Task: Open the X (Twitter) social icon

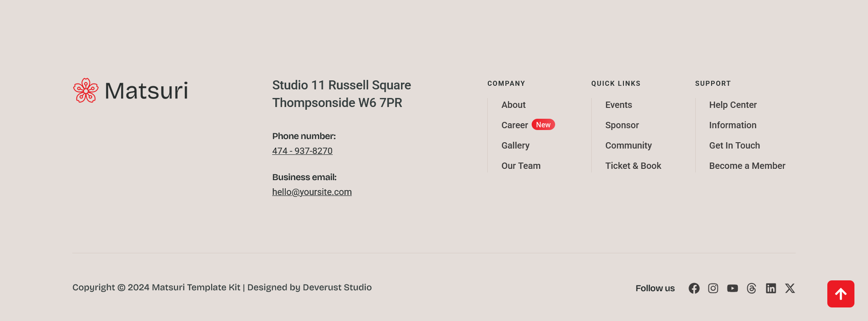Action: [790, 288]
